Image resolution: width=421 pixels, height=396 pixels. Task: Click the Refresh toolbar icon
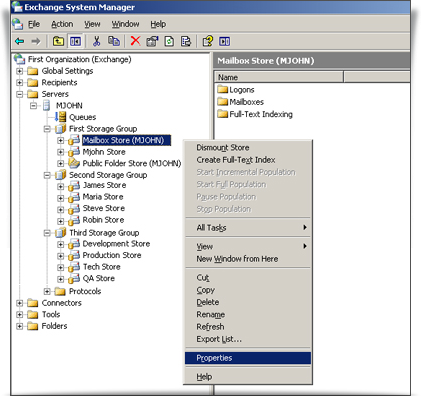[x=169, y=41]
